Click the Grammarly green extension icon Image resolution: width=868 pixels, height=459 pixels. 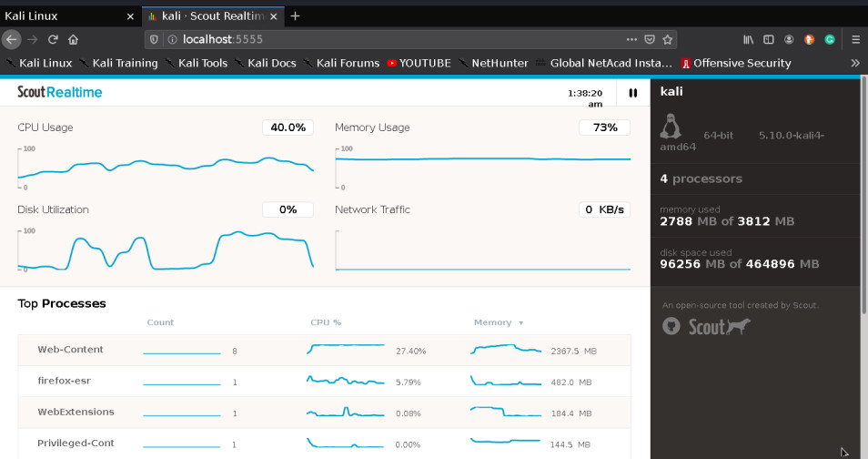(x=829, y=39)
